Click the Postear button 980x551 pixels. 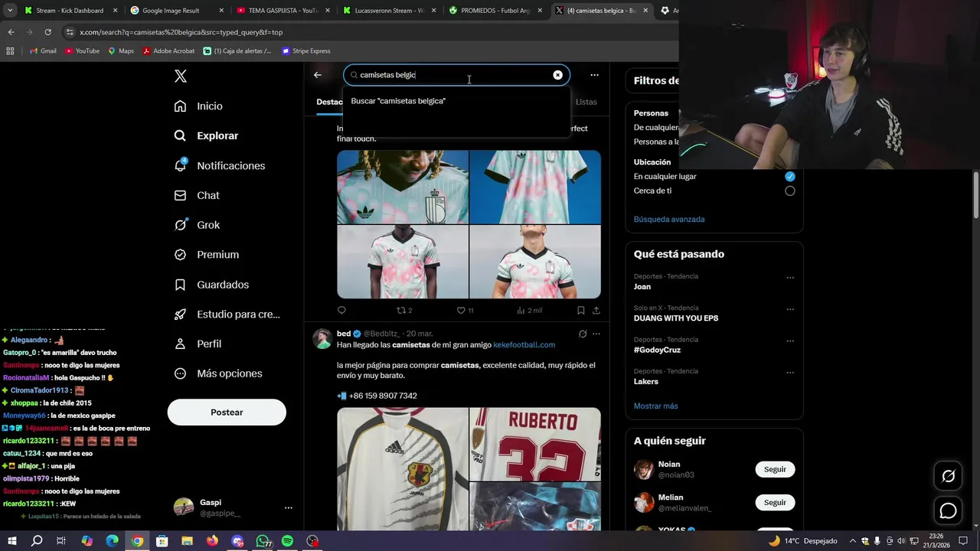tap(227, 412)
